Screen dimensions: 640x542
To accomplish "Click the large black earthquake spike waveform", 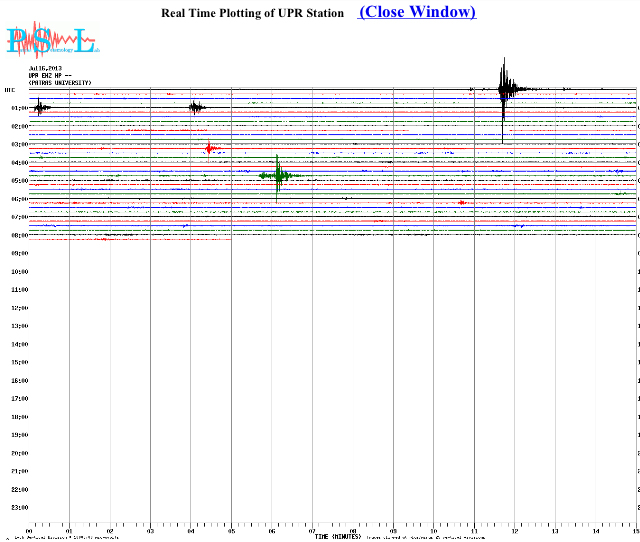I will [504, 90].
